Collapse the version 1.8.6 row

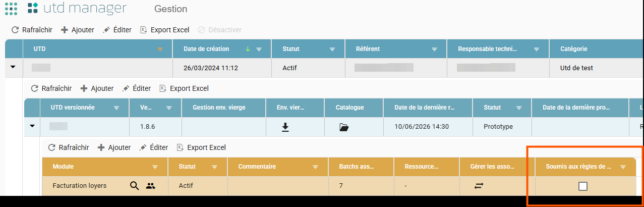click(32, 126)
